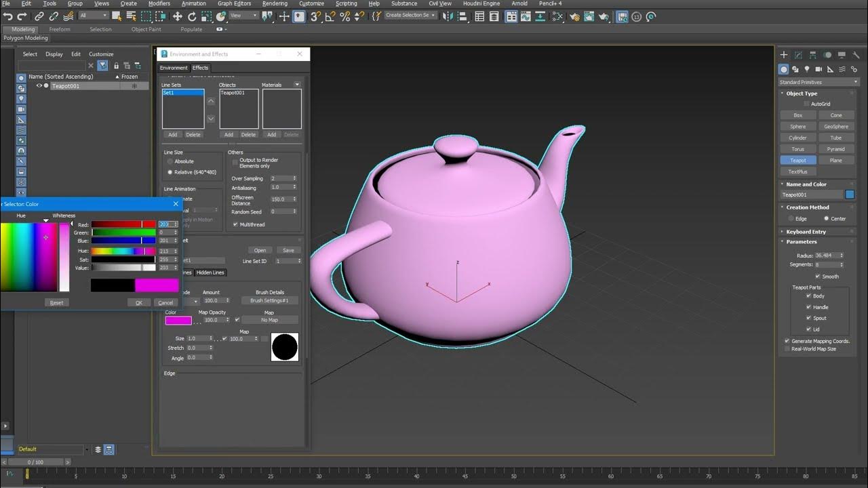This screenshot has height=488, width=868.
Task: Toggle the Angle Snap icon
Action: pos(330,16)
